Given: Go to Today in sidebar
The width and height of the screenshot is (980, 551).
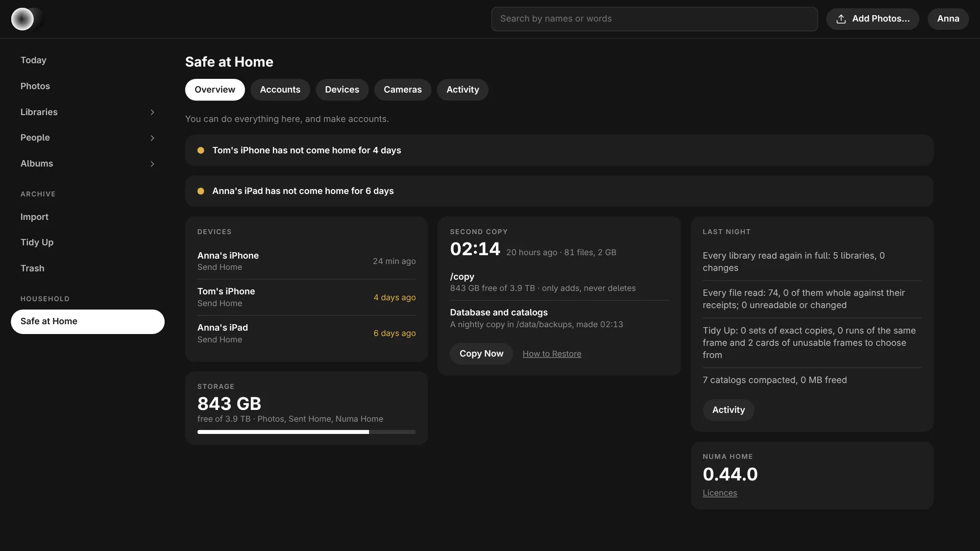Looking at the screenshot, I should pos(87,60).
